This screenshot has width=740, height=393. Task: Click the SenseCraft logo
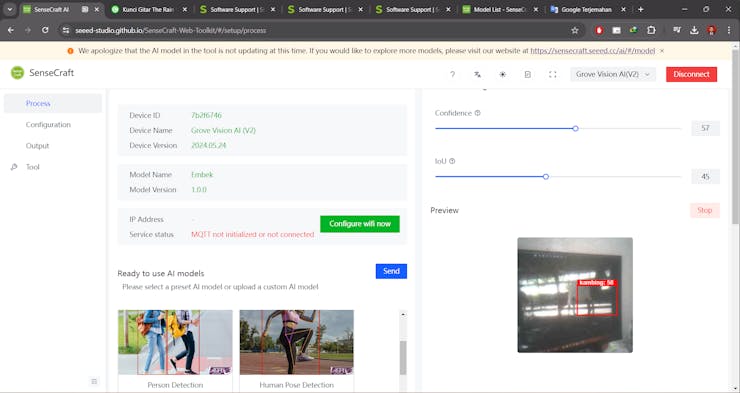[x=17, y=73]
